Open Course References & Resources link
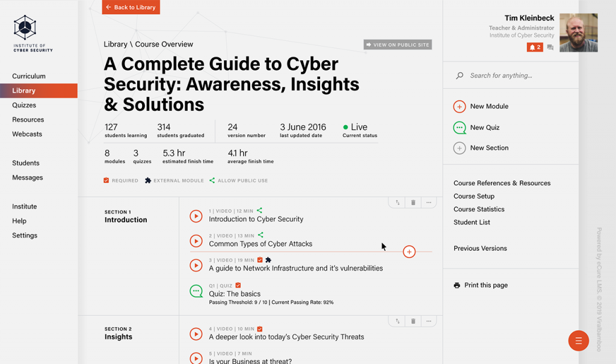This screenshot has height=364, width=616. (x=502, y=183)
